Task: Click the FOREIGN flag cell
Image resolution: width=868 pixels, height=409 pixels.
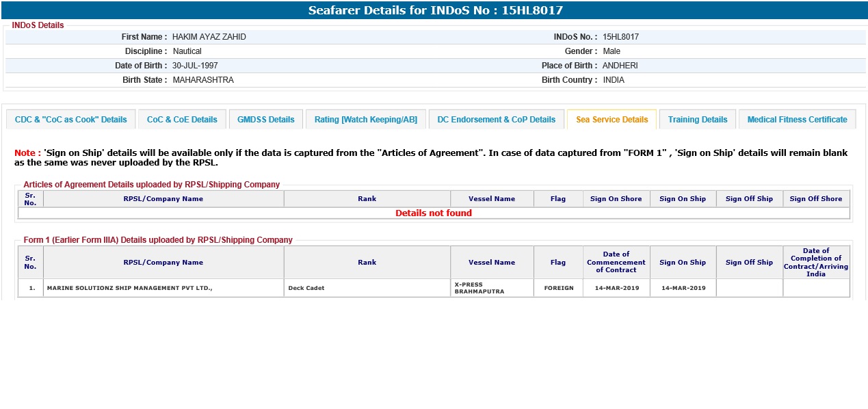Action: (x=558, y=288)
